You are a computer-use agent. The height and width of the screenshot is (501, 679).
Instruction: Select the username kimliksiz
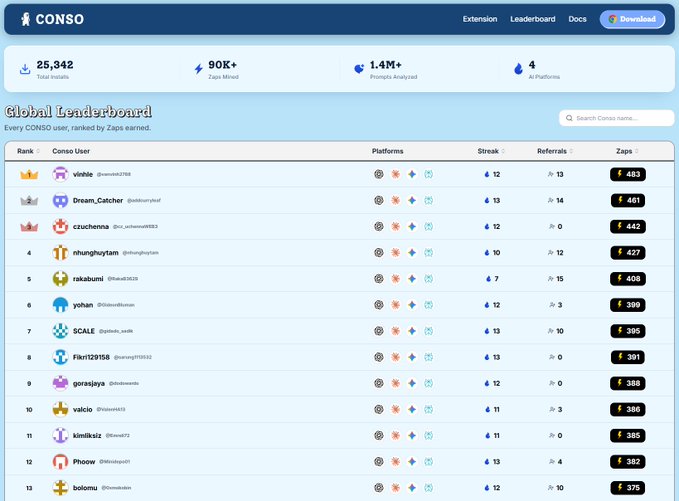tap(87, 436)
